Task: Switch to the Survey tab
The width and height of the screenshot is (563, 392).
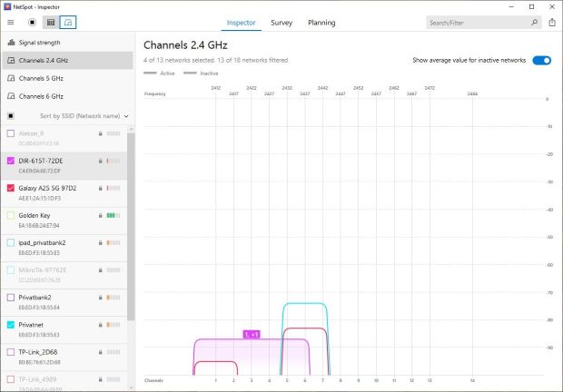Action: pos(281,23)
